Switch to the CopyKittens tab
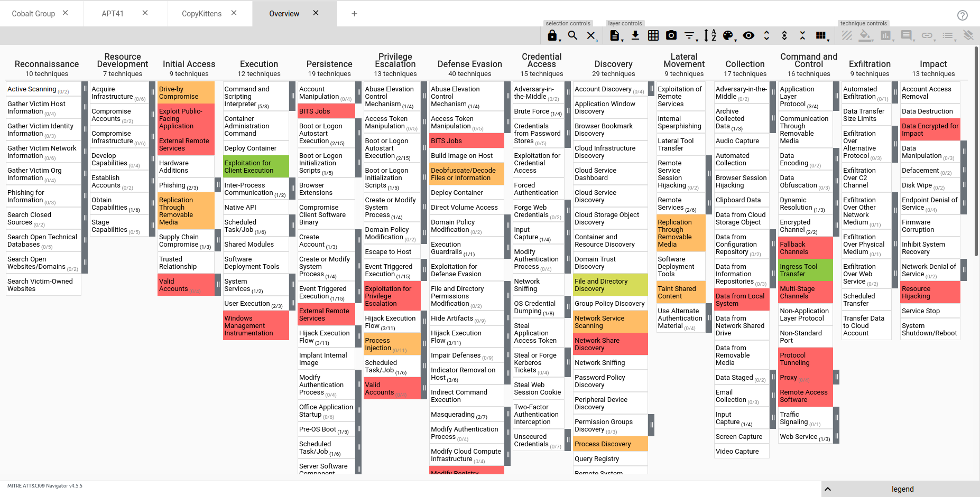The width and height of the screenshot is (980, 497). 202,14
